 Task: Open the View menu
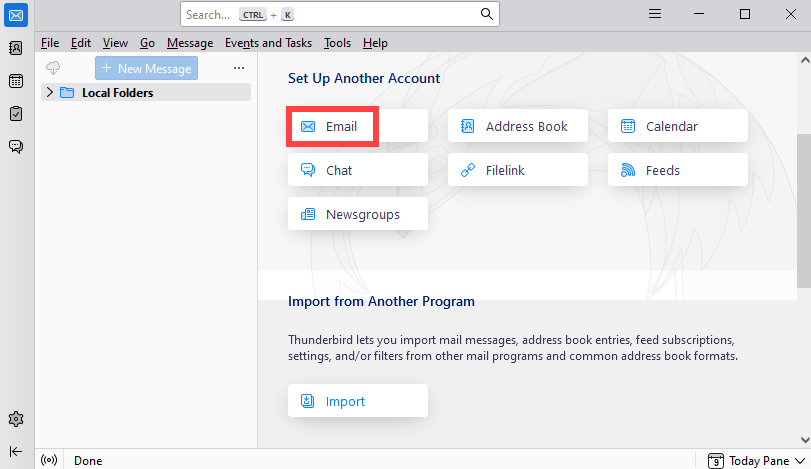coord(115,43)
